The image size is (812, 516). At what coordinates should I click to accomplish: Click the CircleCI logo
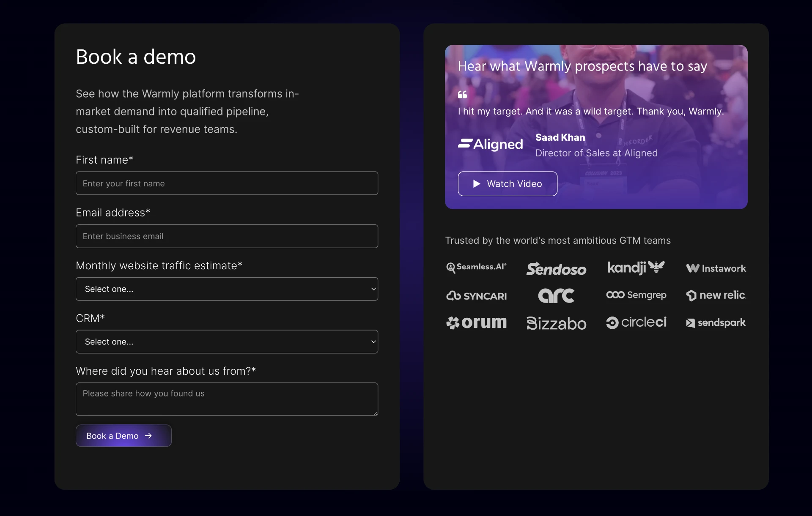(636, 322)
